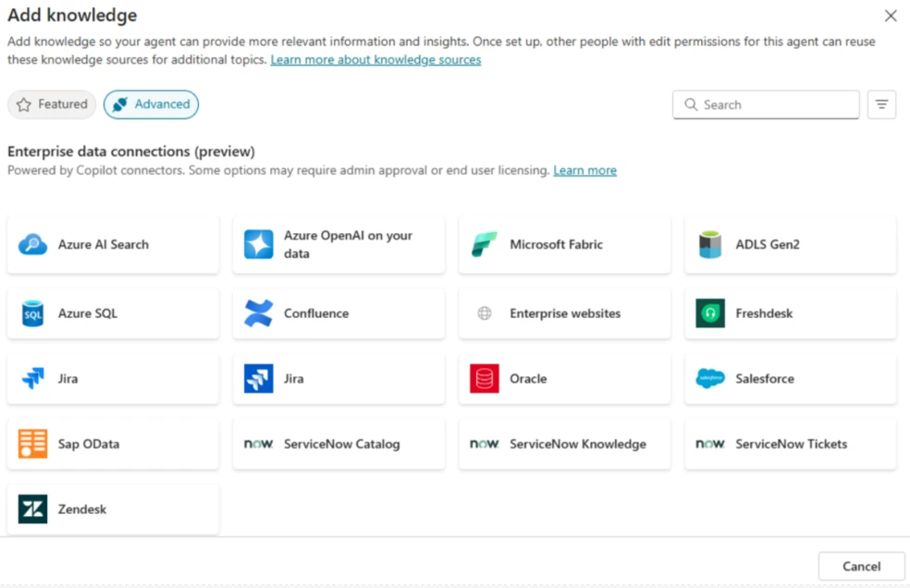Click the Azure AI Search cloud icon
Viewport: 910px width, 588px height.
[x=33, y=245]
